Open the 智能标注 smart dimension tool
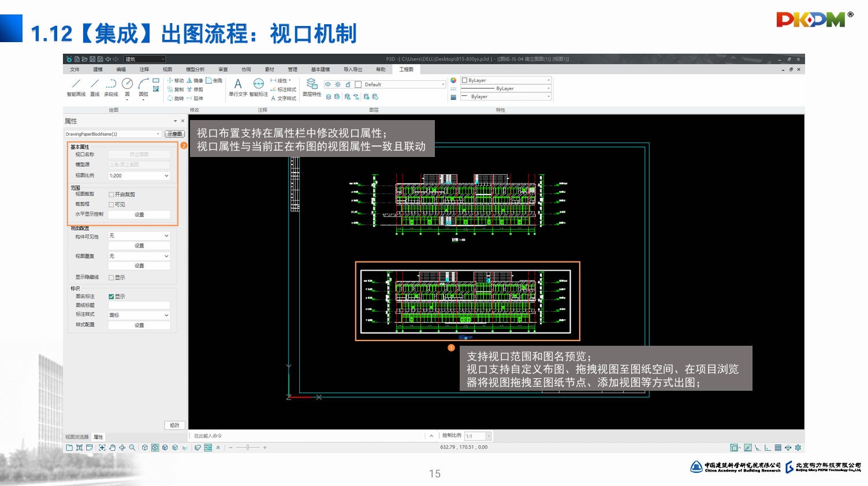 coord(258,87)
